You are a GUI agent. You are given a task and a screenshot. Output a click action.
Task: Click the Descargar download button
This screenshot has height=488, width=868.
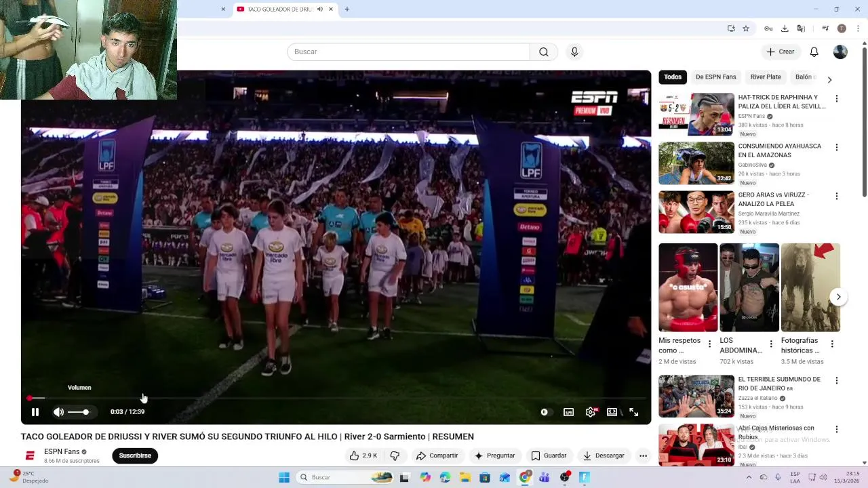tap(604, 455)
